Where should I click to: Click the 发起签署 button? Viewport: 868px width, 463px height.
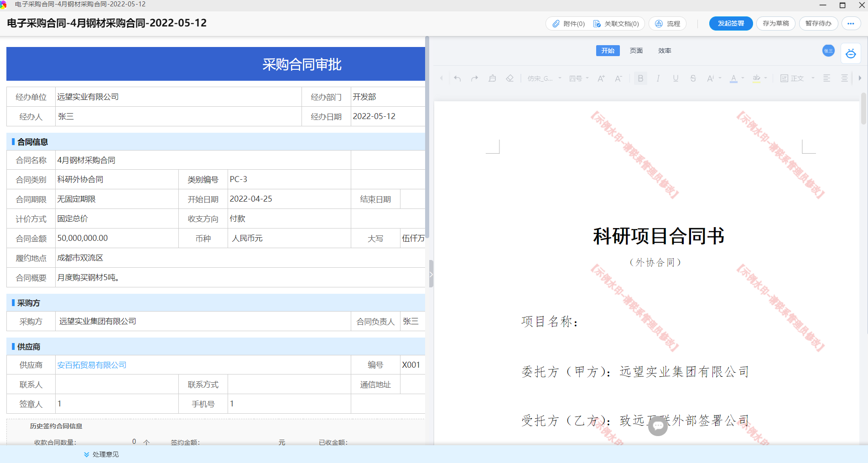pyautogui.click(x=731, y=23)
